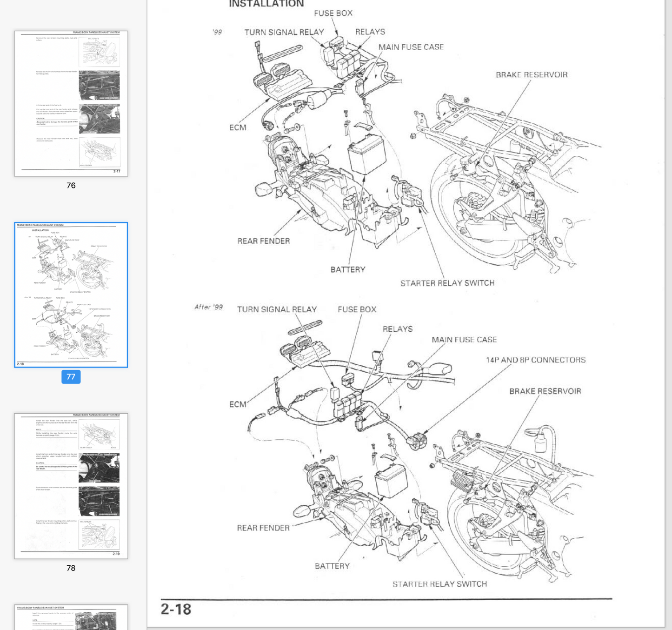Image resolution: width=672 pixels, height=630 pixels.
Task: Click MAIN FUSE CASE label in upper diagram
Action: point(411,47)
